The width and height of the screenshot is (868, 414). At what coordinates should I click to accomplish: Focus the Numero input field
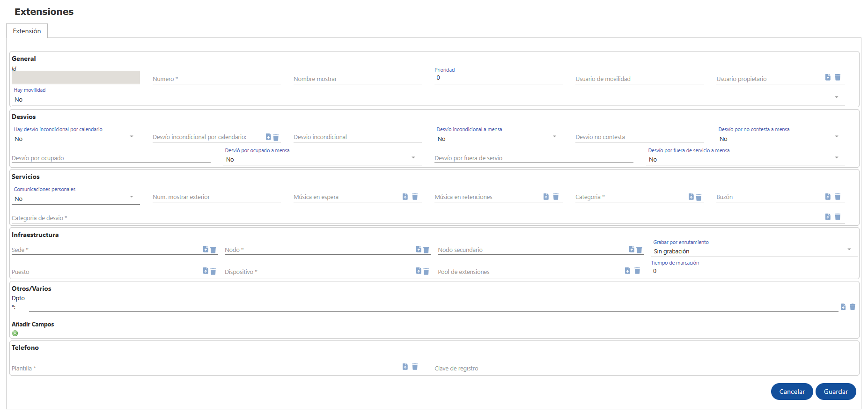217,79
